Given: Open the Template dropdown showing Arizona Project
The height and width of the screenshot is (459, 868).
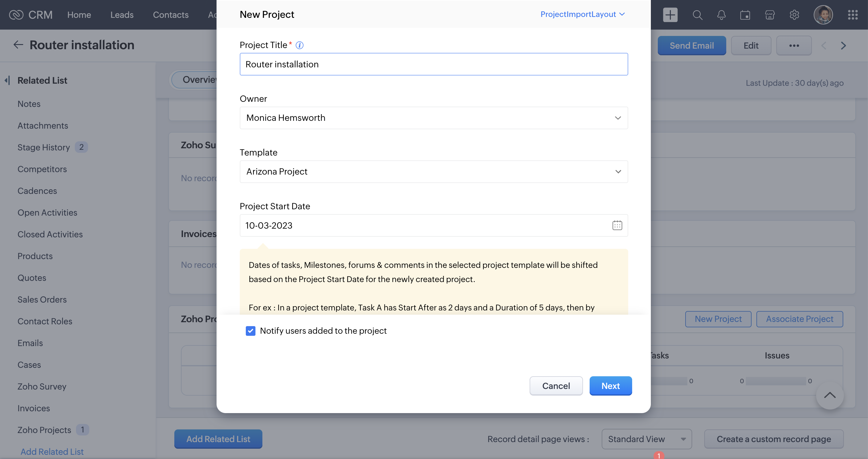Looking at the screenshot, I should click(x=433, y=172).
